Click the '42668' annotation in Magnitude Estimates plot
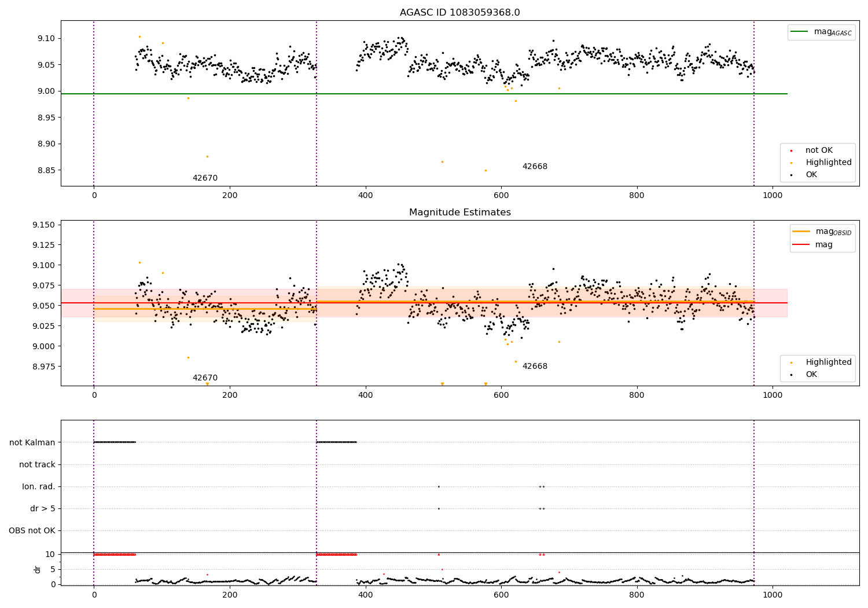 pos(535,367)
